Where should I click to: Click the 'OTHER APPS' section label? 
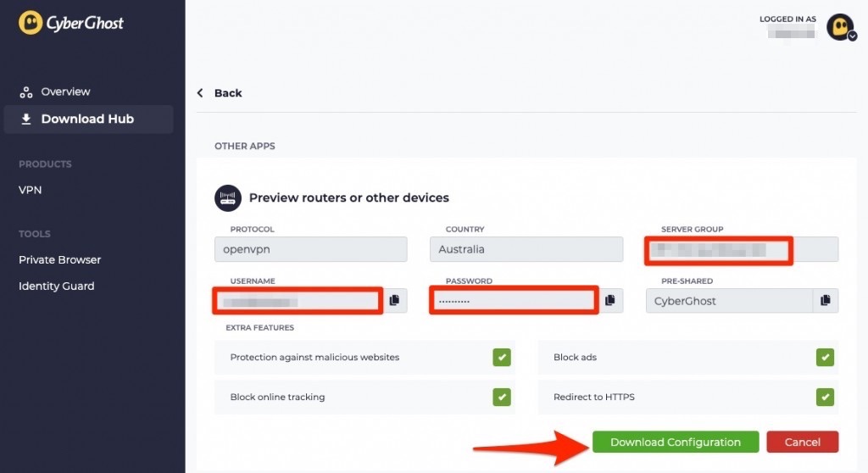click(x=245, y=146)
